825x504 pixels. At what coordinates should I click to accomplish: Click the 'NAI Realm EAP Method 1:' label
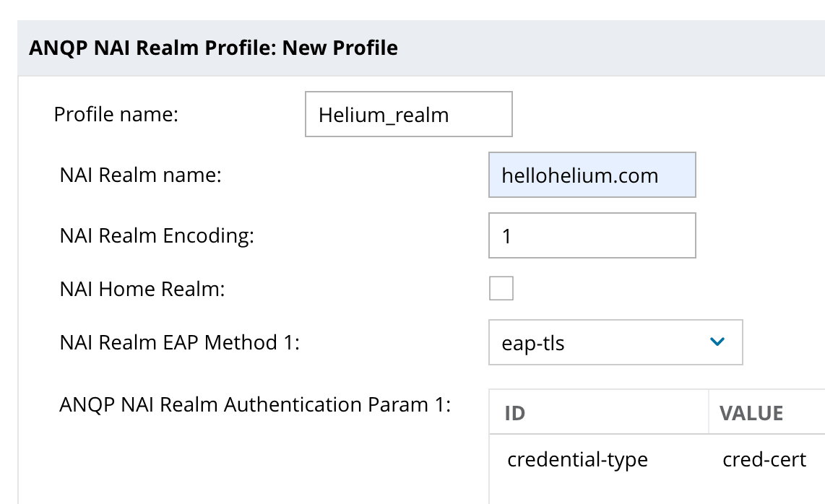point(179,342)
